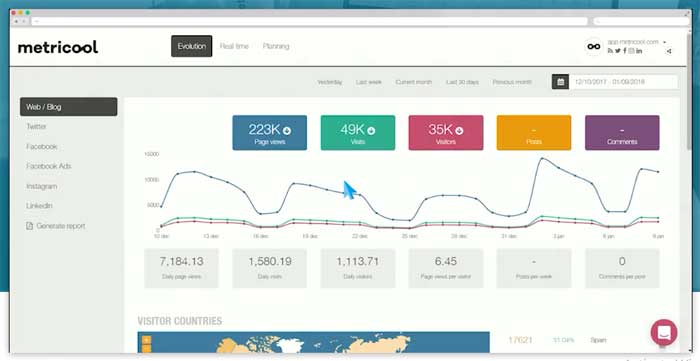
Task: Toggle the blue Page views series card
Action: [x=270, y=133]
